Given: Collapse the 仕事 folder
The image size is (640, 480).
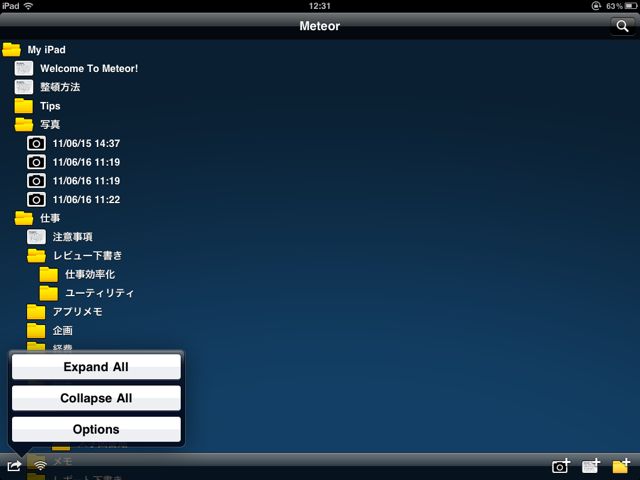Looking at the screenshot, I should tap(24, 218).
